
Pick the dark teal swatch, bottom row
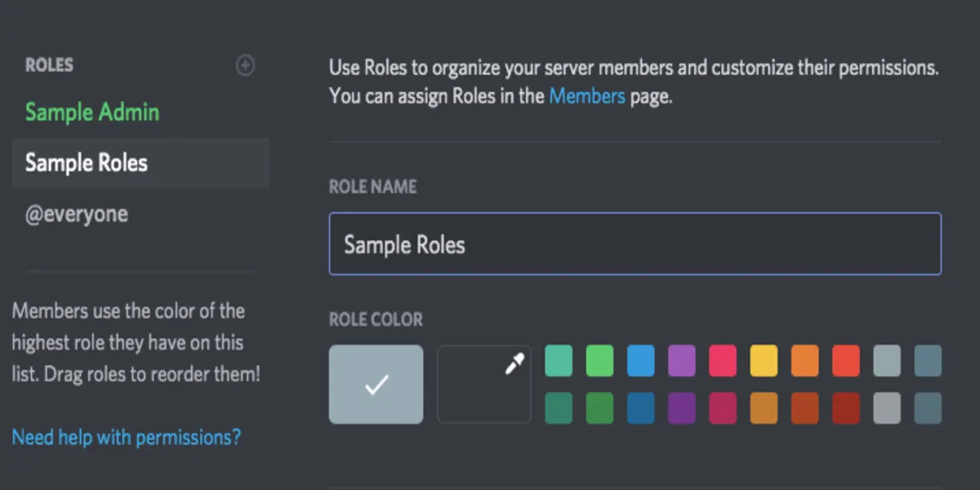pos(559,408)
